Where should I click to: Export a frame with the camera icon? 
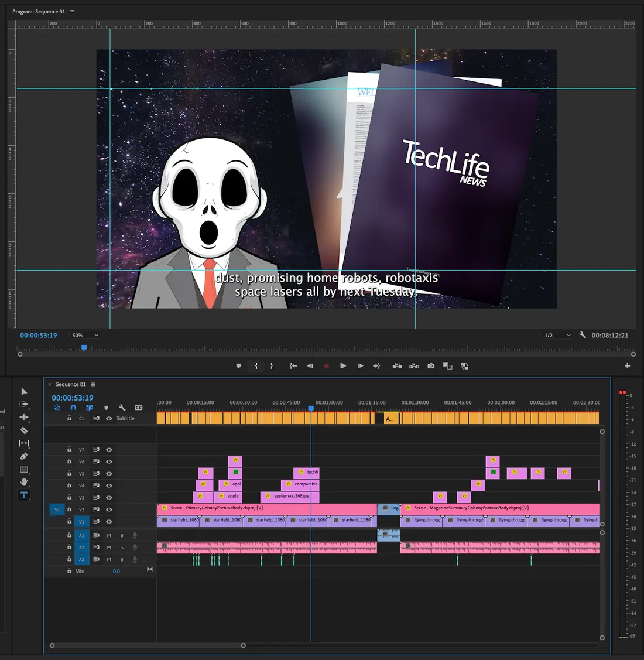click(431, 365)
